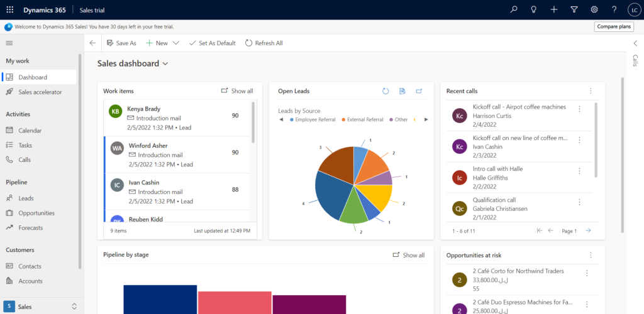Click the plus quick create icon
The width and height of the screenshot is (644, 314).
554,10
